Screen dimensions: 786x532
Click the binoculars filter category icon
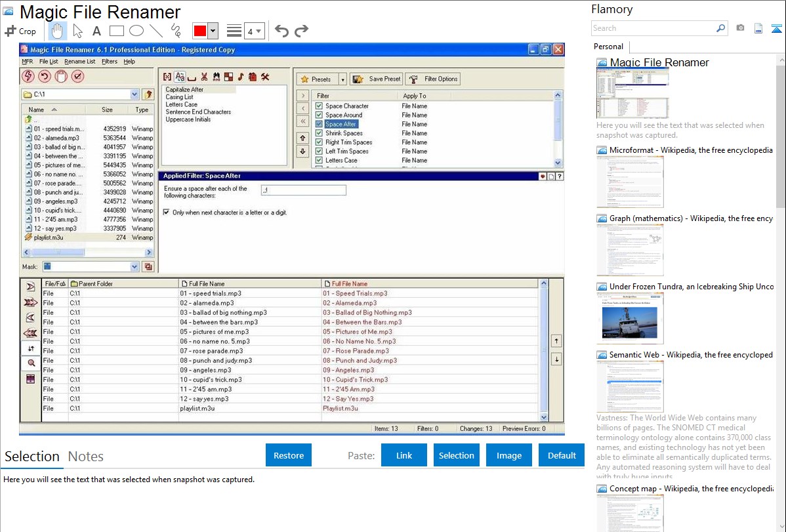click(216, 77)
